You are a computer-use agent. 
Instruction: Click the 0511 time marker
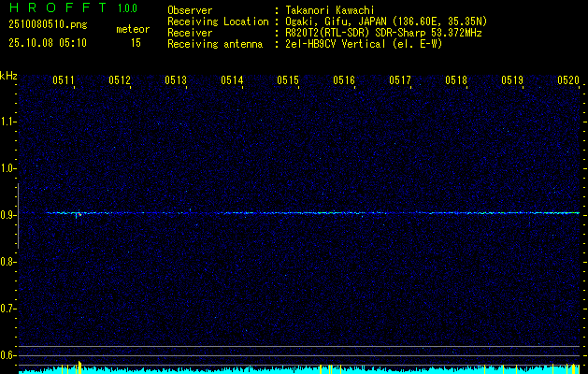click(x=64, y=80)
